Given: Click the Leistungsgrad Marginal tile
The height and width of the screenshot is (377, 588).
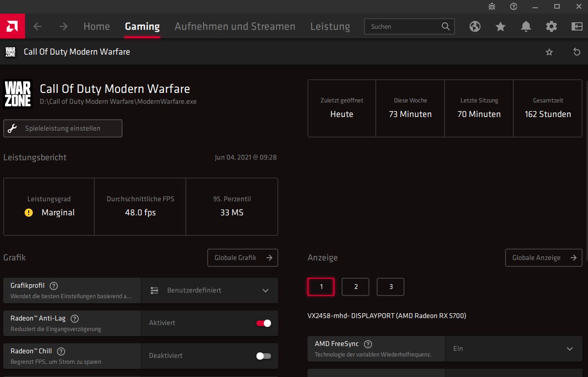Looking at the screenshot, I should pos(49,207).
